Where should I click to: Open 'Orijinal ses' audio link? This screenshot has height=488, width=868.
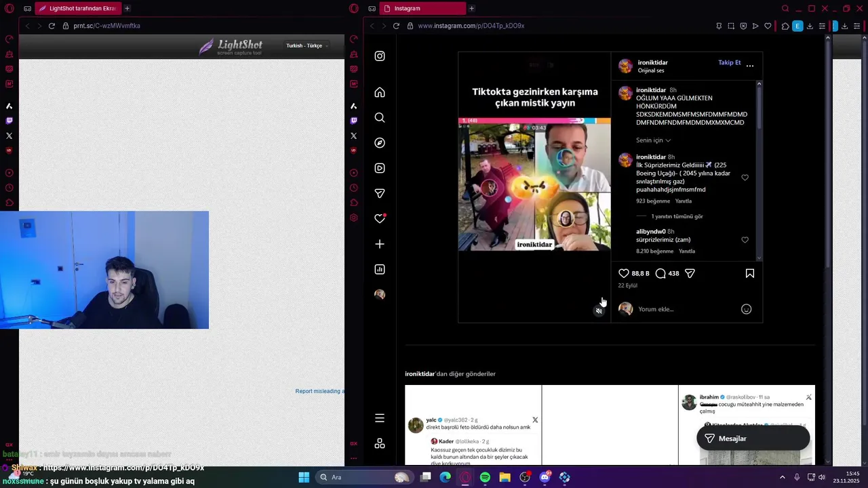tap(651, 70)
